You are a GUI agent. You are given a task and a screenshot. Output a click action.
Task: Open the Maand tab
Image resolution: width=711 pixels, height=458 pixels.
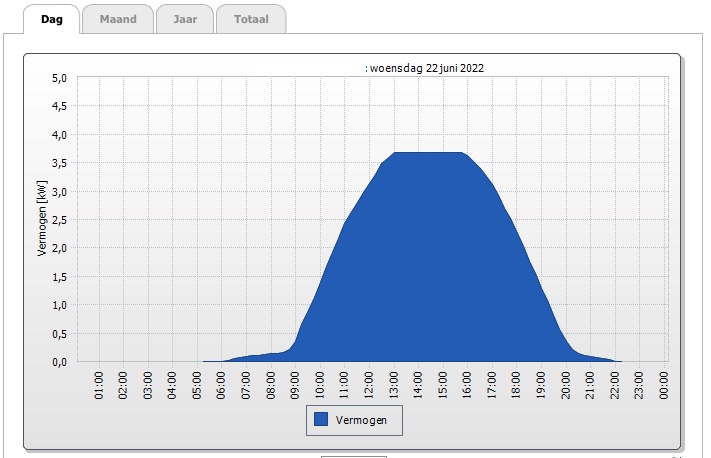(x=117, y=19)
